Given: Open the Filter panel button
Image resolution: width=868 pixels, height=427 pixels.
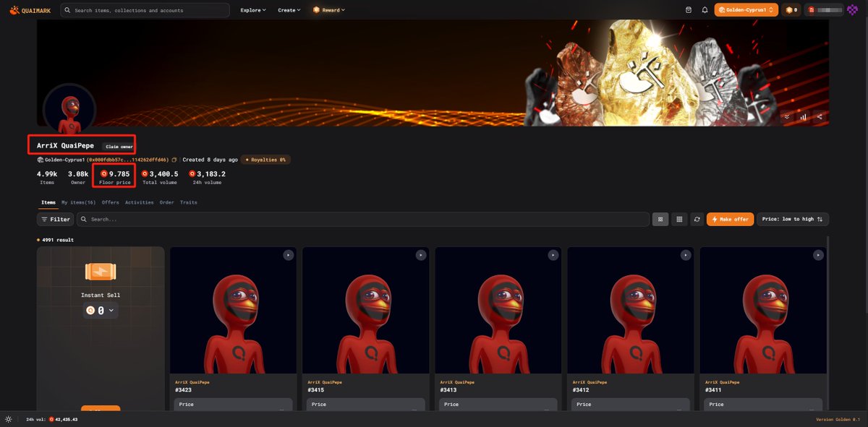Looking at the screenshot, I should pyautogui.click(x=56, y=219).
